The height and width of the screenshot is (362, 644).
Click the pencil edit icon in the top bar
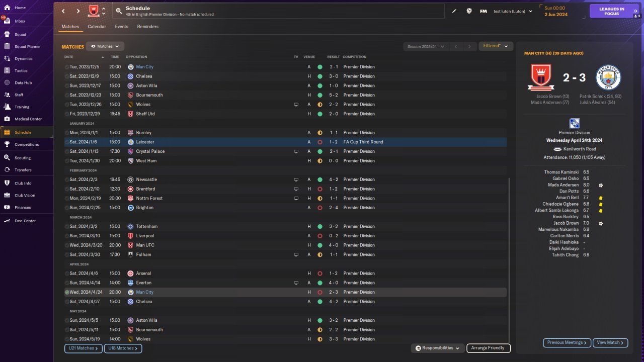(x=454, y=11)
